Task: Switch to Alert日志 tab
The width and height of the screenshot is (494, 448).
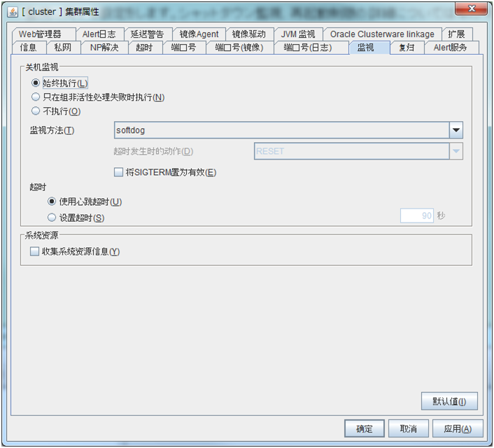Action: tap(99, 34)
